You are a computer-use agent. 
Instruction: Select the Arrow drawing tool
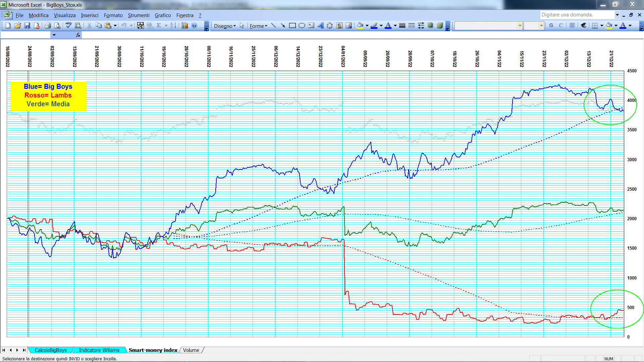283,26
